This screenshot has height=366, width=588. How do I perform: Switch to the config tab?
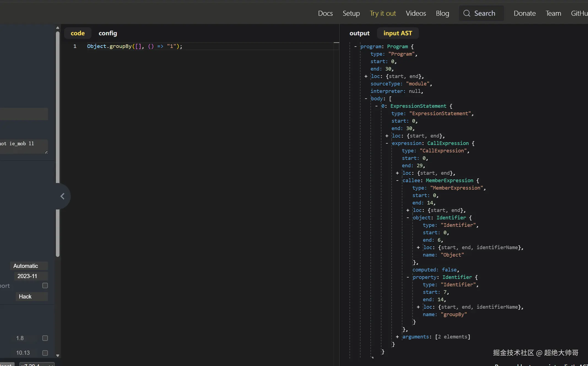tap(108, 33)
